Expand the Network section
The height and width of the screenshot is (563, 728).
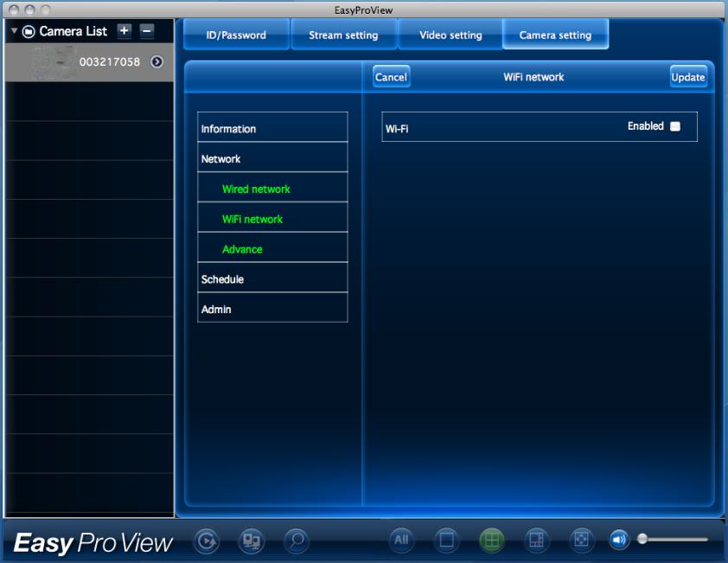tap(272, 158)
